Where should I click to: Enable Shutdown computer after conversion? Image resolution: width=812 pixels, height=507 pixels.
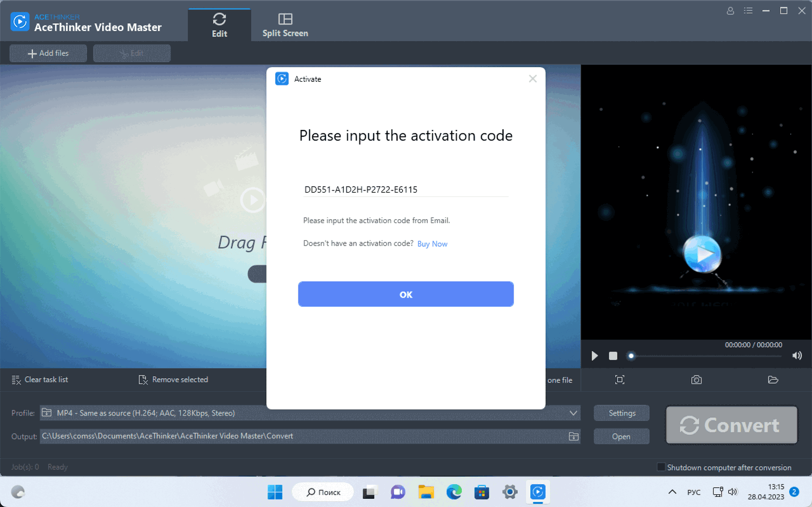(661, 467)
